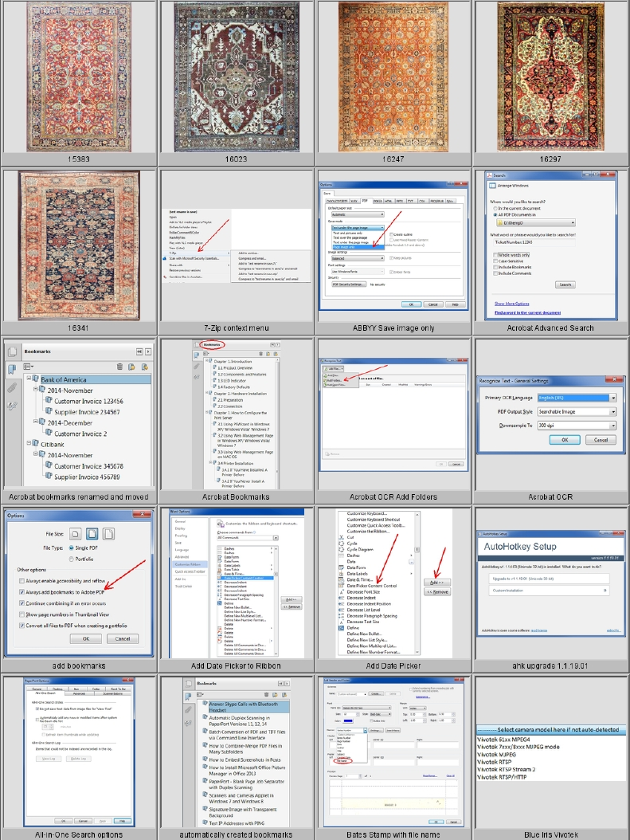630x840 pixels.
Task: Click the Citibank bookmark entry
Action: click(x=53, y=444)
